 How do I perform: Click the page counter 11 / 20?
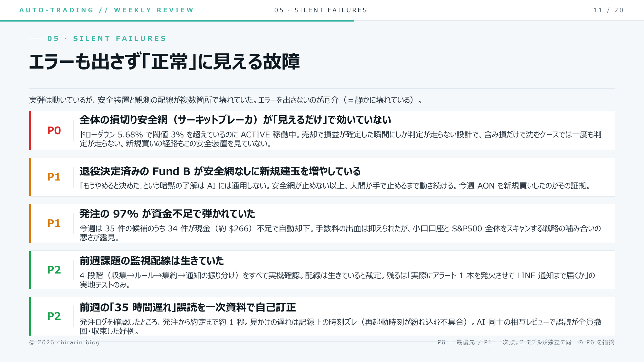coord(609,10)
